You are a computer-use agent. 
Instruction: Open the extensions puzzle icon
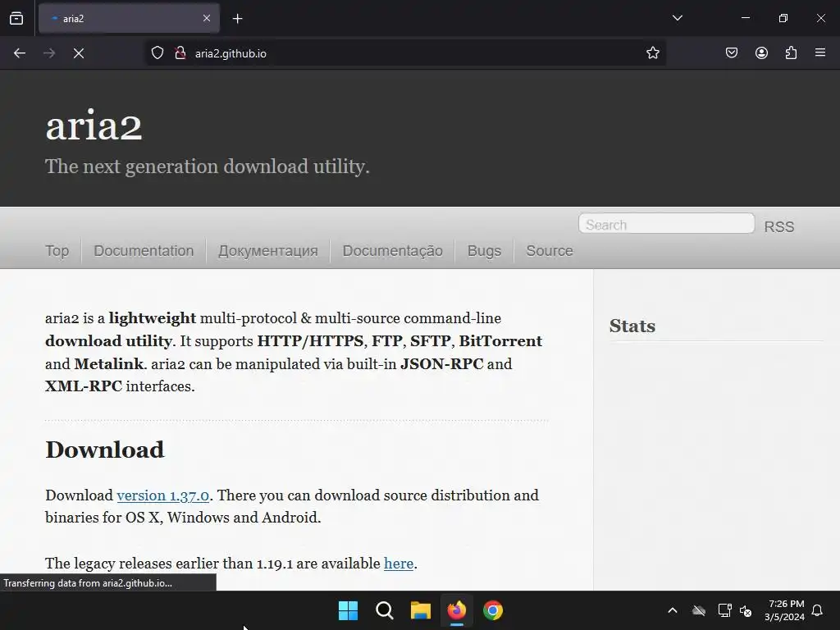pyautogui.click(x=791, y=53)
